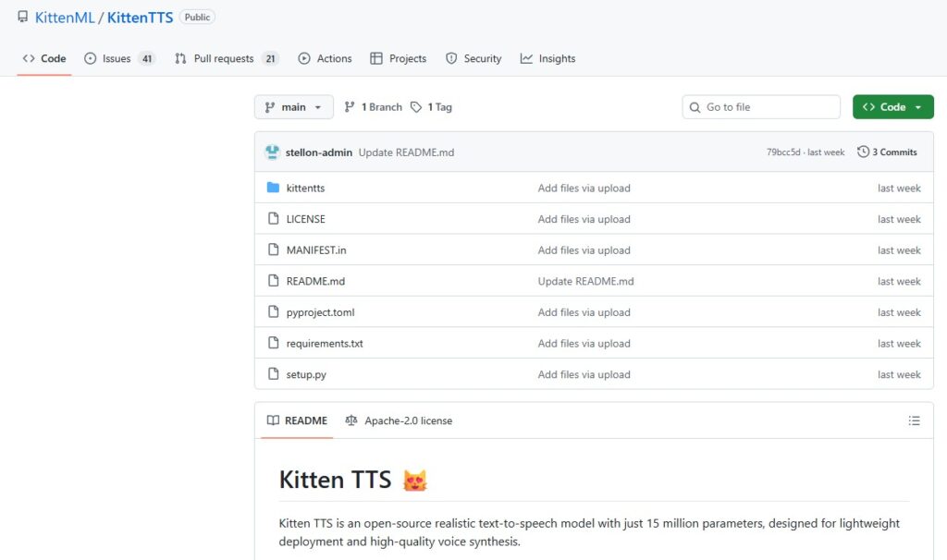The height and width of the screenshot is (560, 947).
Task: Open the latest commit message Update README.md
Action: click(x=407, y=152)
